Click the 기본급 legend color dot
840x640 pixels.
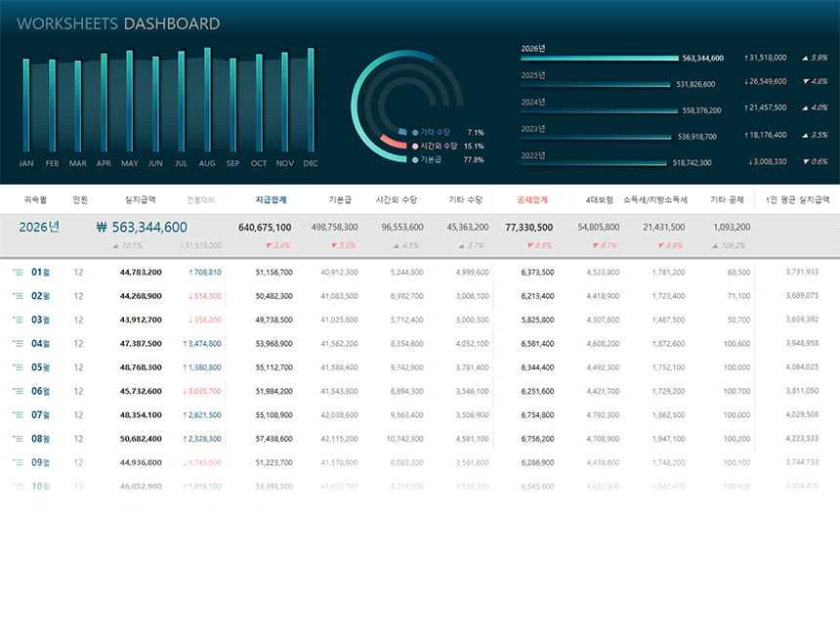(x=415, y=159)
